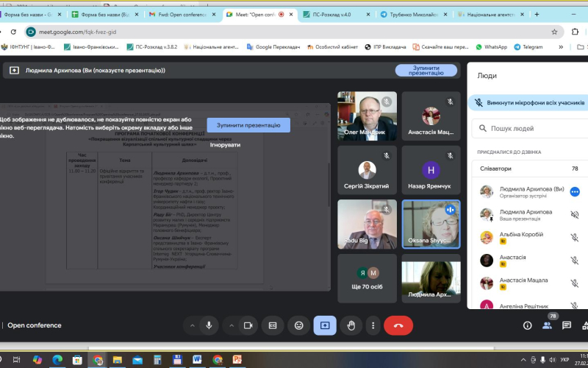The width and height of the screenshot is (588, 368).
Task: Open Microsoft Store from taskbar
Action: click(77, 360)
